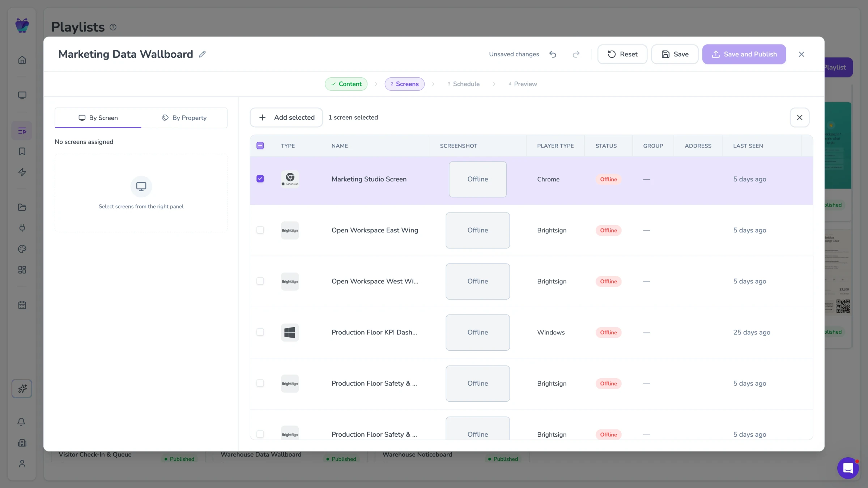
Task: Open Production Floor KPI Dash offline screenshot
Action: [x=477, y=332]
